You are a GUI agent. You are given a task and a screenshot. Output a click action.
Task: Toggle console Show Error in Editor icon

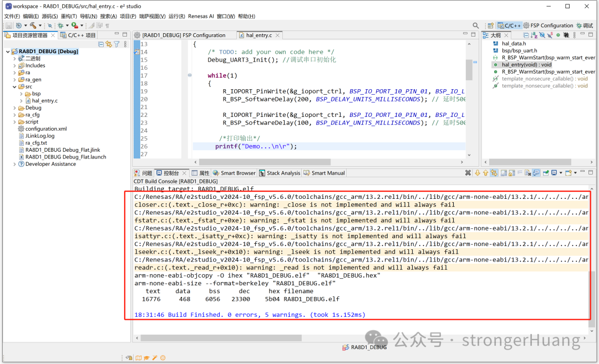click(x=494, y=173)
